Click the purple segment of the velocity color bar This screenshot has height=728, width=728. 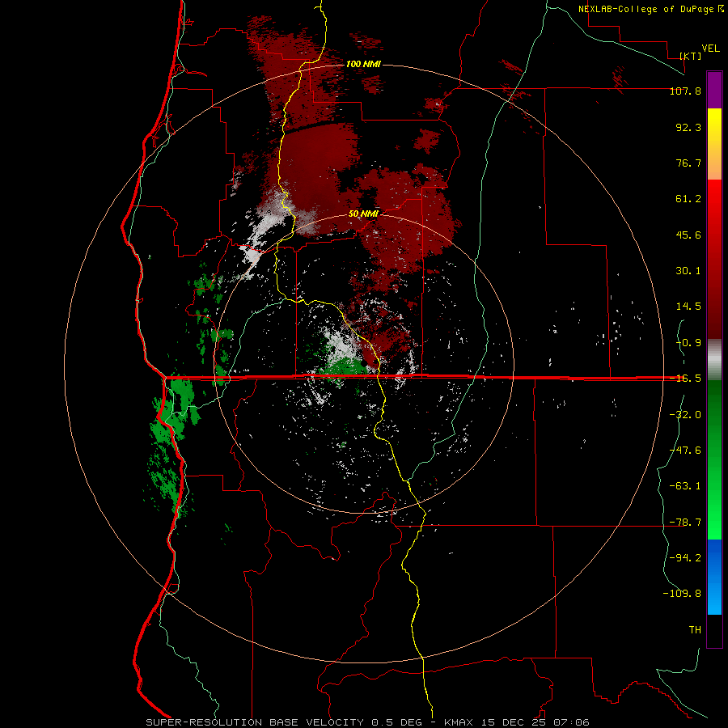[714, 90]
